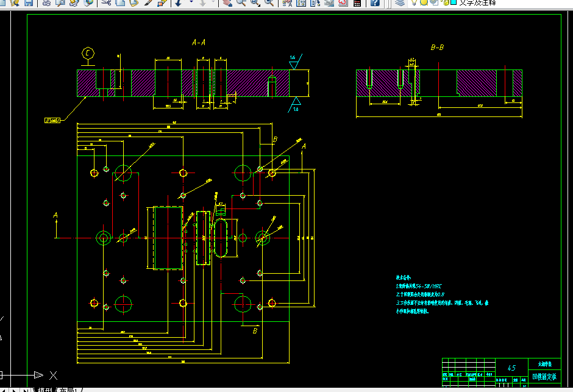
Task: Expand the undo history dropdown arrow
Action: pos(191,2)
